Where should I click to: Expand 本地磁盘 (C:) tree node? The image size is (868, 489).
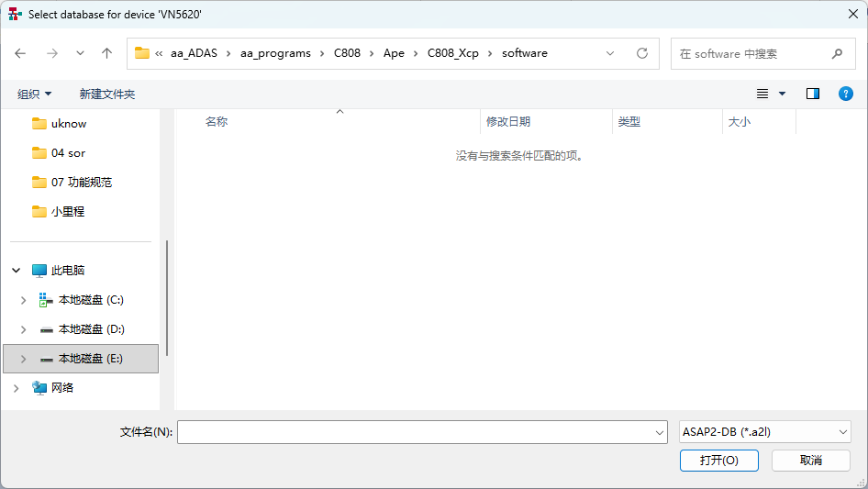pos(23,300)
